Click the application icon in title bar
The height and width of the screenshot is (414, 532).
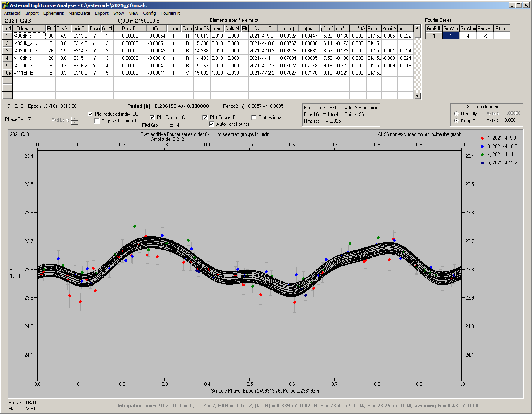[5, 5]
